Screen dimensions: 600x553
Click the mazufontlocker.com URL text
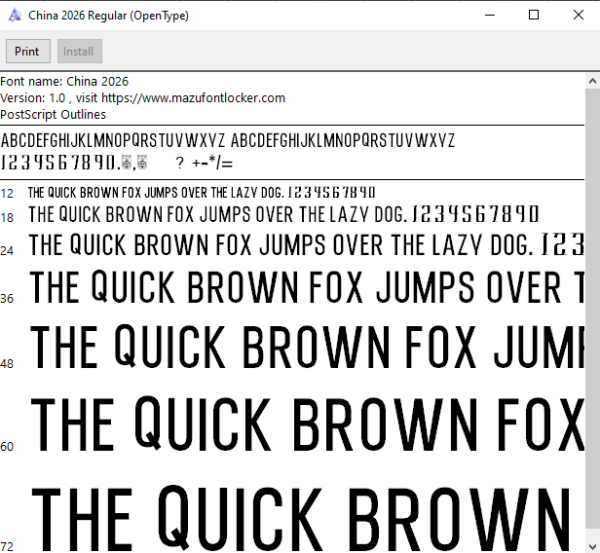point(193,98)
